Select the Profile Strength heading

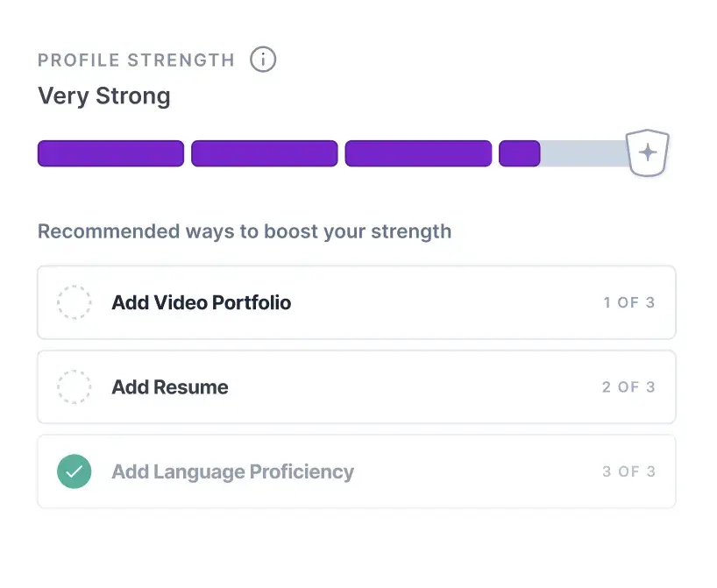(135, 60)
